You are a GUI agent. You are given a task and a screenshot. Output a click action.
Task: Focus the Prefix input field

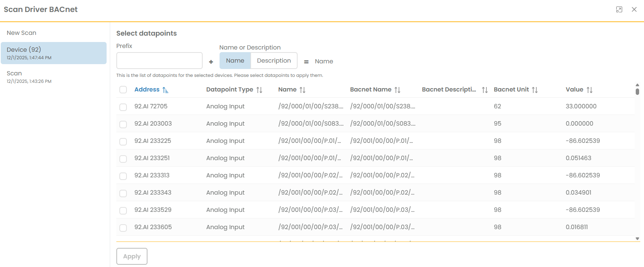point(159,61)
